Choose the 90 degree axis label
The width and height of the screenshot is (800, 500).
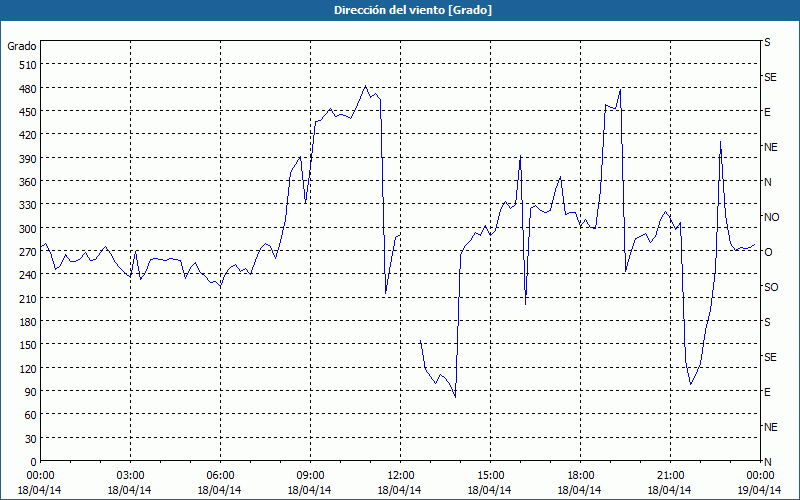(x=31, y=392)
